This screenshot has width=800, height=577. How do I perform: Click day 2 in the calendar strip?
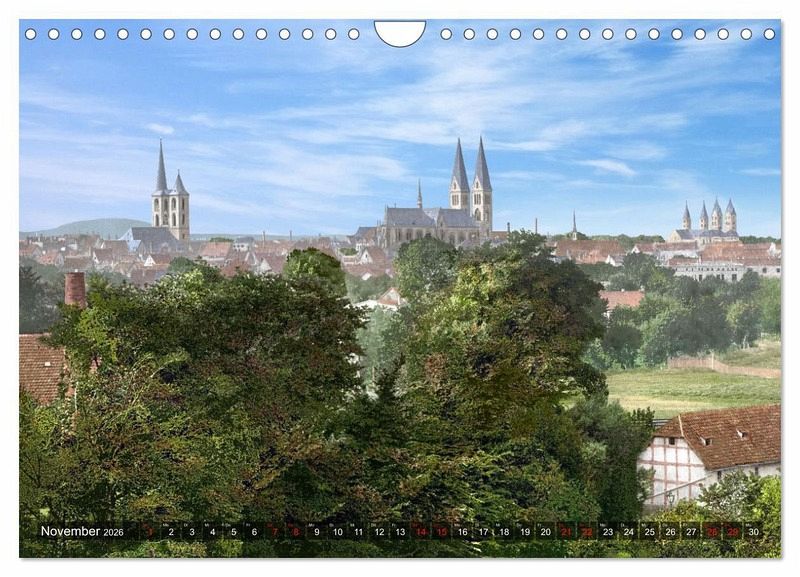pyautogui.click(x=171, y=533)
